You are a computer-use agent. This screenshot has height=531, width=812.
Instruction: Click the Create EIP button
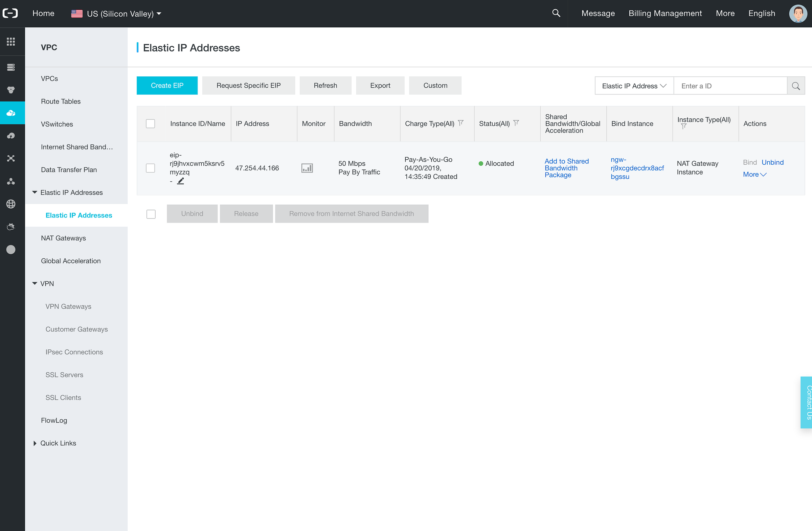click(167, 86)
